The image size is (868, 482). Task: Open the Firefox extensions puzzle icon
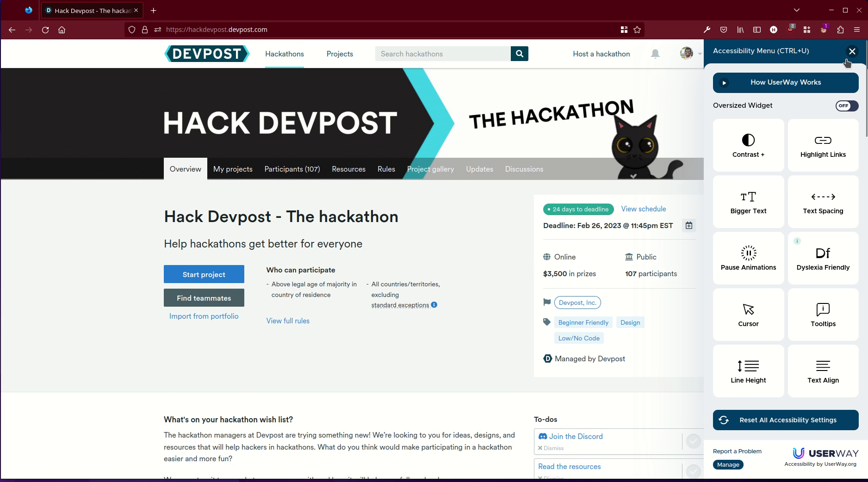tap(840, 30)
